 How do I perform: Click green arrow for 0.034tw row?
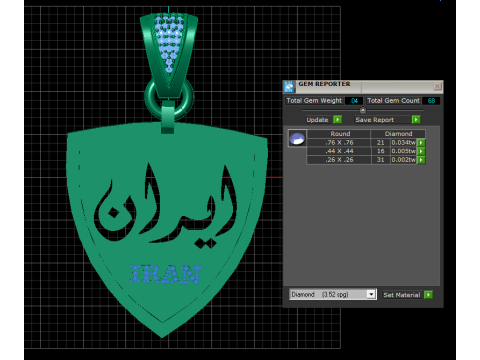(421, 143)
